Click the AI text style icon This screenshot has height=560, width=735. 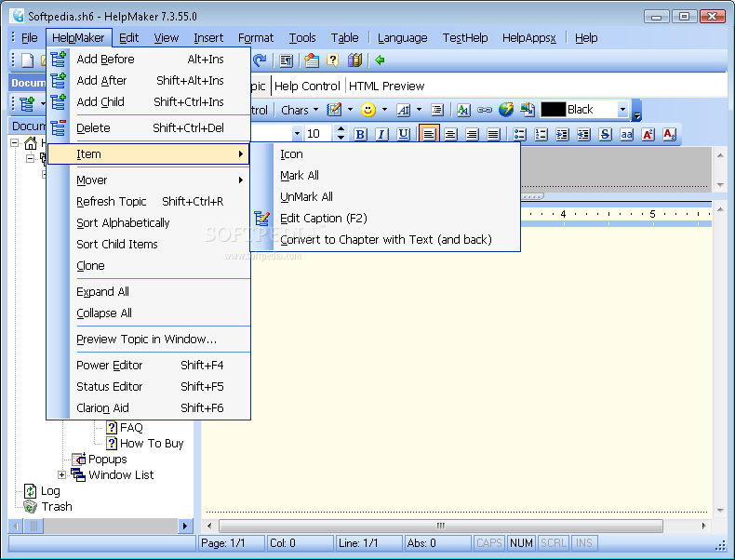coord(403,110)
